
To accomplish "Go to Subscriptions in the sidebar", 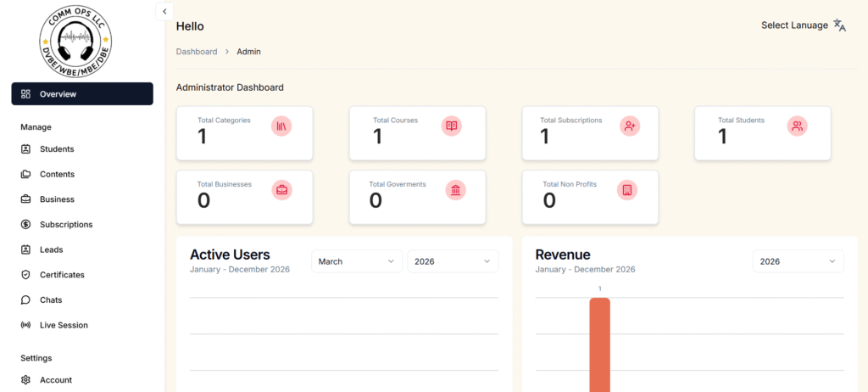I will (65, 225).
